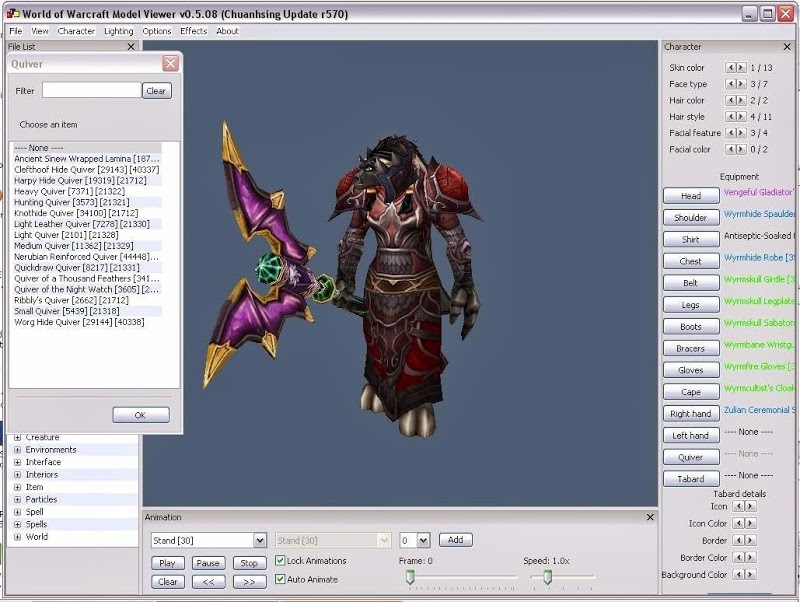Screen dimensions: 800x602
Task: Open the Character menu
Action: (76, 31)
